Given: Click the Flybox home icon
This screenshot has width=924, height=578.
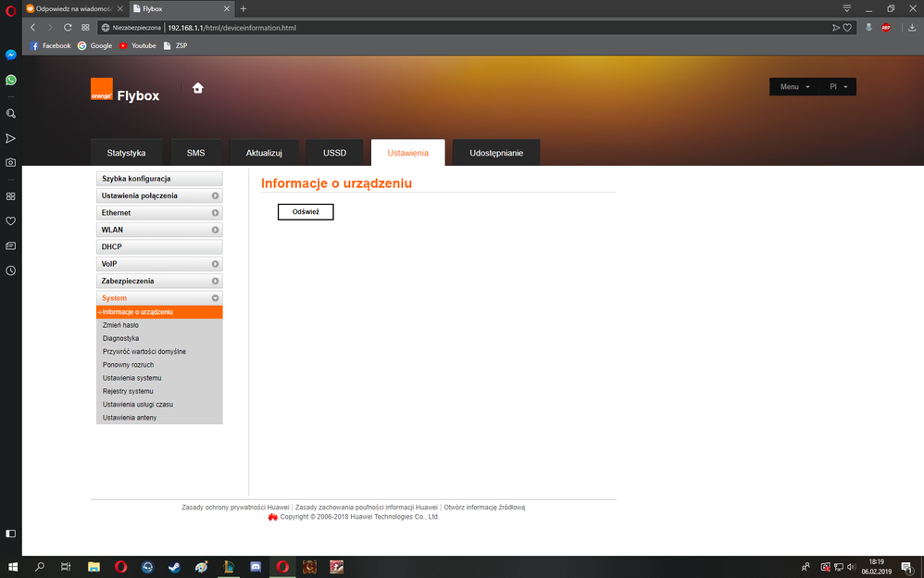Looking at the screenshot, I should [197, 88].
